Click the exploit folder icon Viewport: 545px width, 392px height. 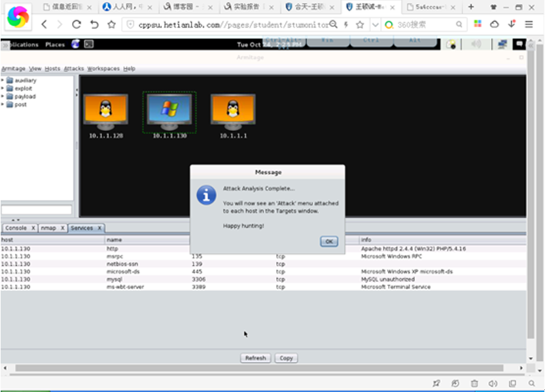(x=10, y=88)
